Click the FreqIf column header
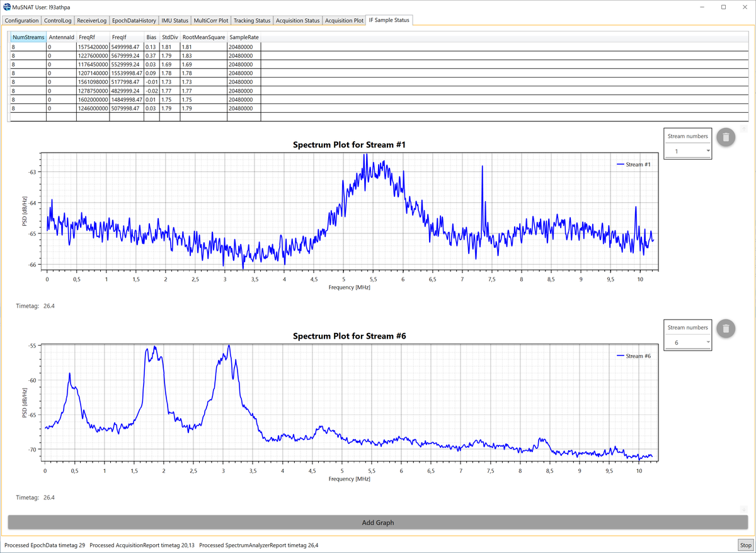This screenshot has height=553, width=756. [126, 37]
